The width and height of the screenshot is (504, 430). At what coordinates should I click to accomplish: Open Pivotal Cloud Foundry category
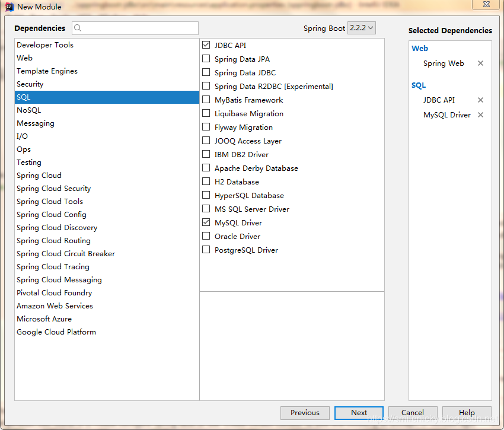(107, 293)
